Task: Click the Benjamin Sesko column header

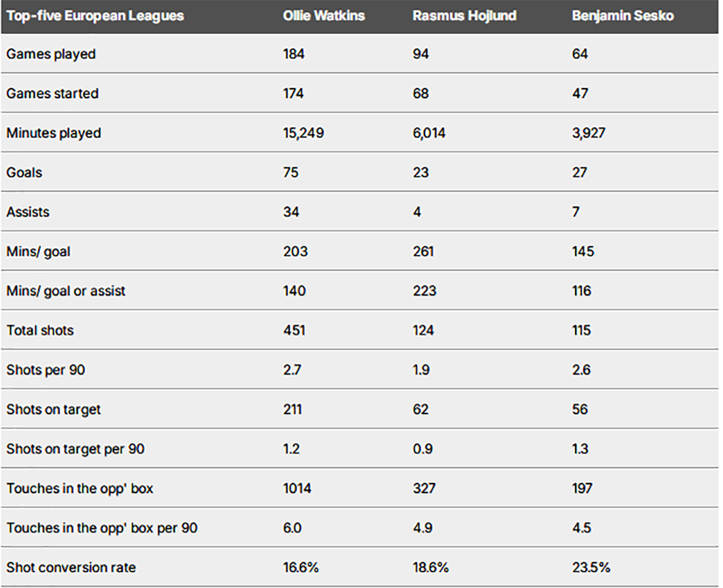Action: [x=622, y=16]
